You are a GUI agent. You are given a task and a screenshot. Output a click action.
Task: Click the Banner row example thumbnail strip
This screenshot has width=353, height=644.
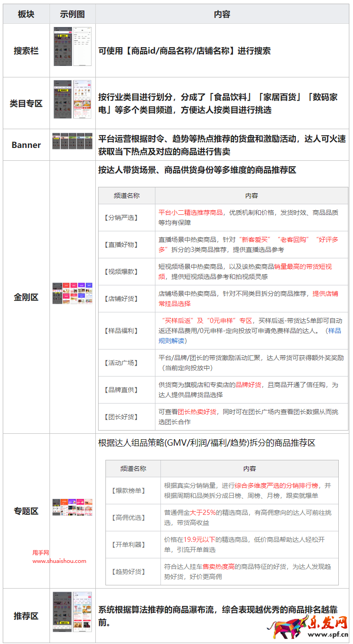point(72,141)
